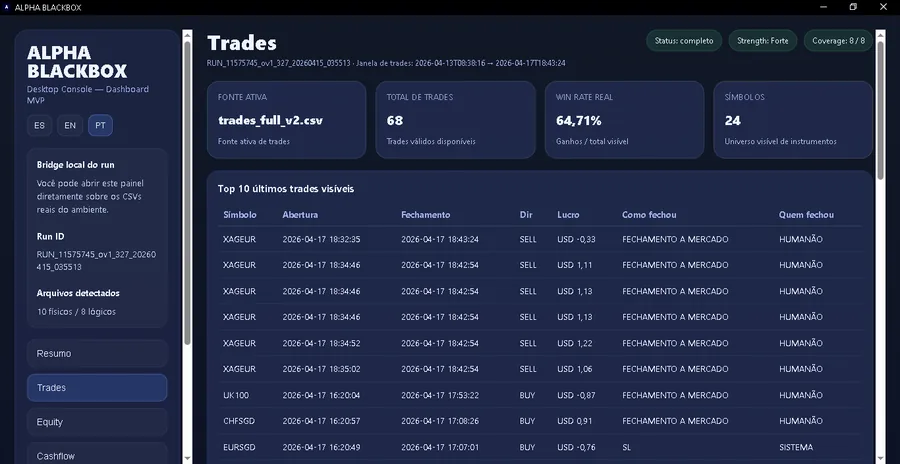
Task: Open the Cashflow section
Action: point(97,455)
